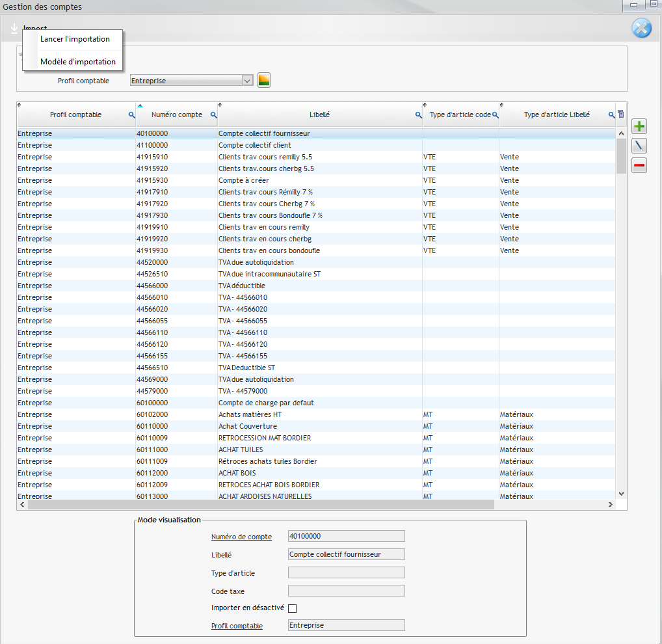This screenshot has width=662, height=644.
Task: Click the clipboard icon above the table scrollbar
Action: (620, 113)
